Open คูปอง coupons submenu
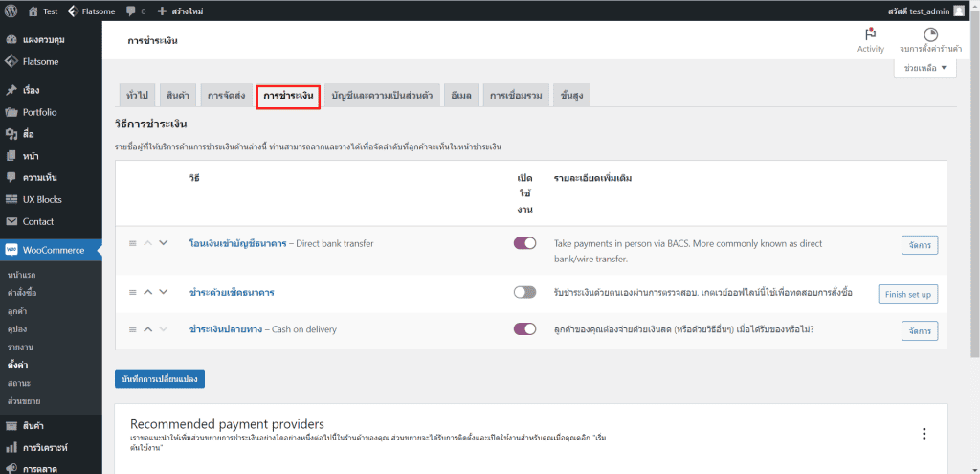Image resolution: width=980 pixels, height=474 pixels. point(17,328)
